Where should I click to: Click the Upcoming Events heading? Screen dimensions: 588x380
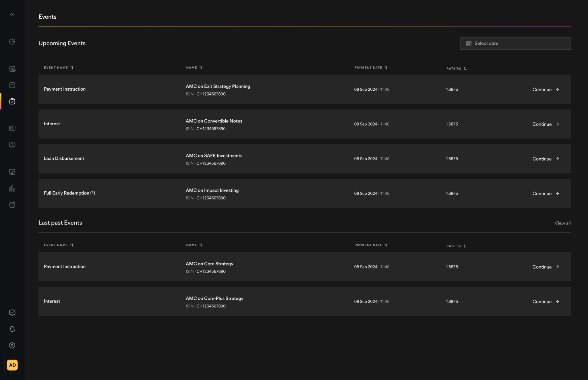[x=62, y=43]
